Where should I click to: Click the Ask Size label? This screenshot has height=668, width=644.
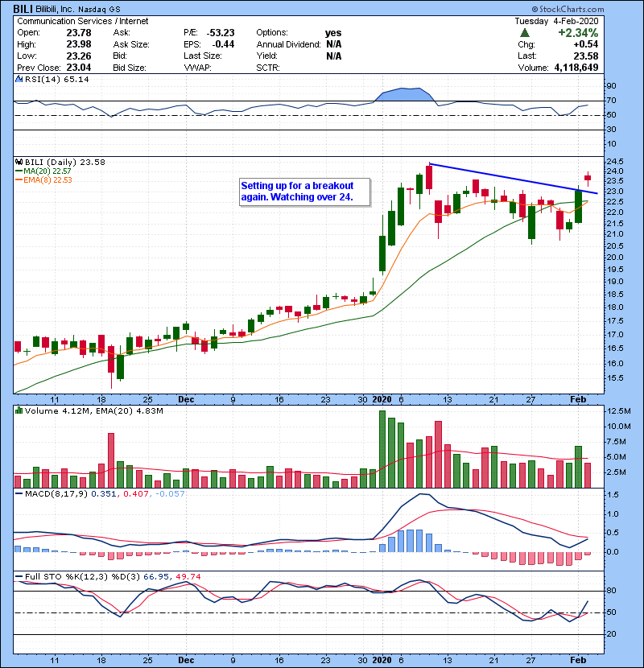(x=131, y=44)
